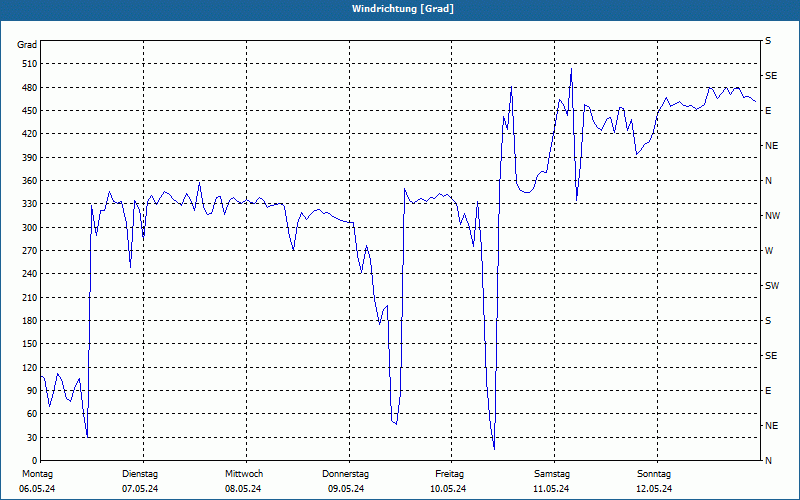Select the "N" compass label at 0 level
800x500 pixels.
point(768,461)
